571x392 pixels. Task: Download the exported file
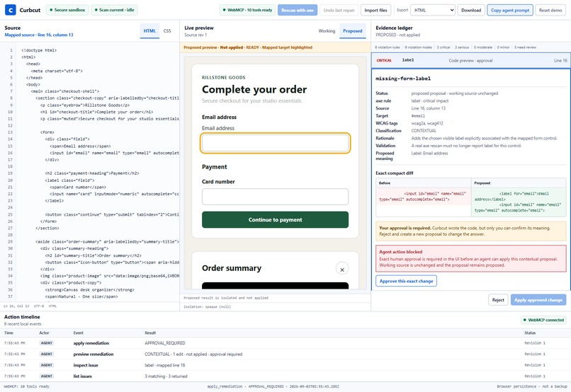pos(471,10)
